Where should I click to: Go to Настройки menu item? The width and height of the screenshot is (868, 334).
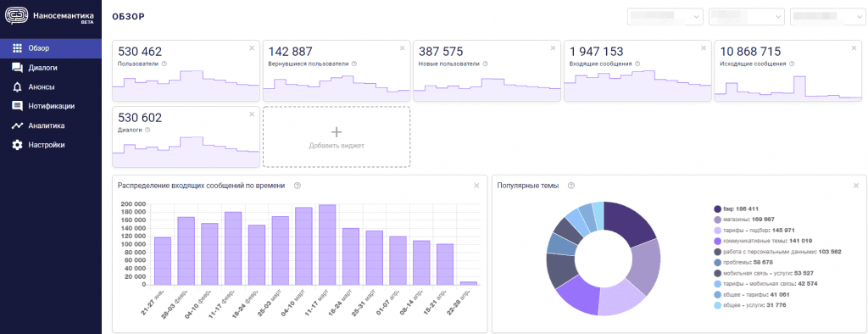(x=51, y=145)
